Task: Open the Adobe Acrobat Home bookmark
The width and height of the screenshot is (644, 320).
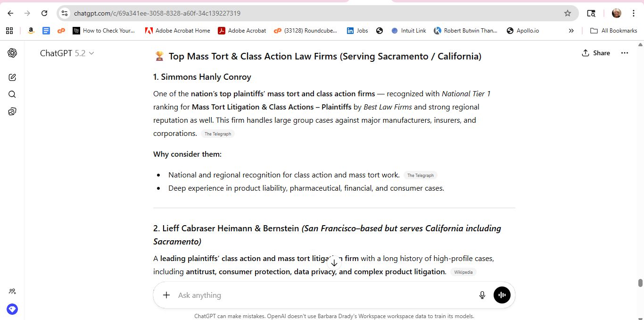Action: (177, 31)
